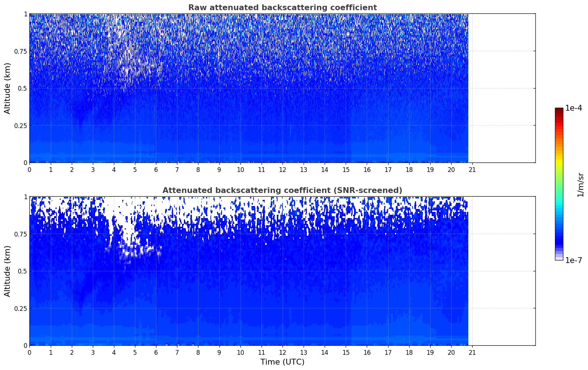Click hour tick '4' on the SNR-screened plot
Viewport: 588px width, 370px height.
114,352
